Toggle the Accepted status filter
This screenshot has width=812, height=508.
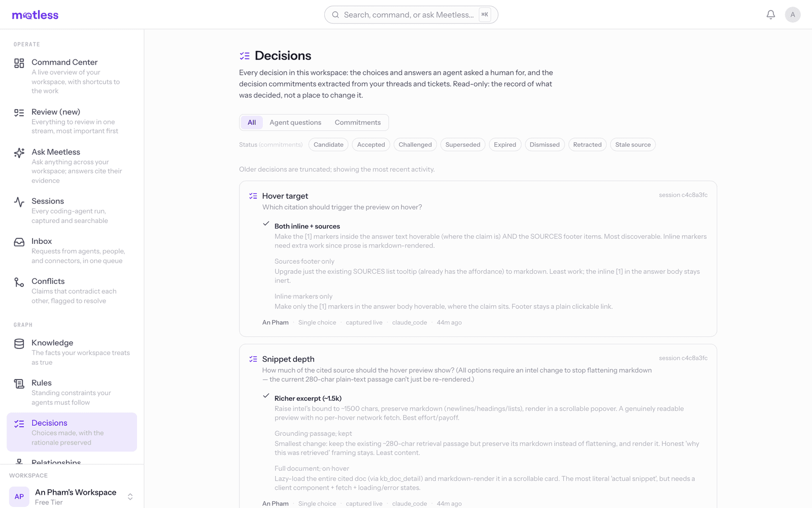point(371,145)
